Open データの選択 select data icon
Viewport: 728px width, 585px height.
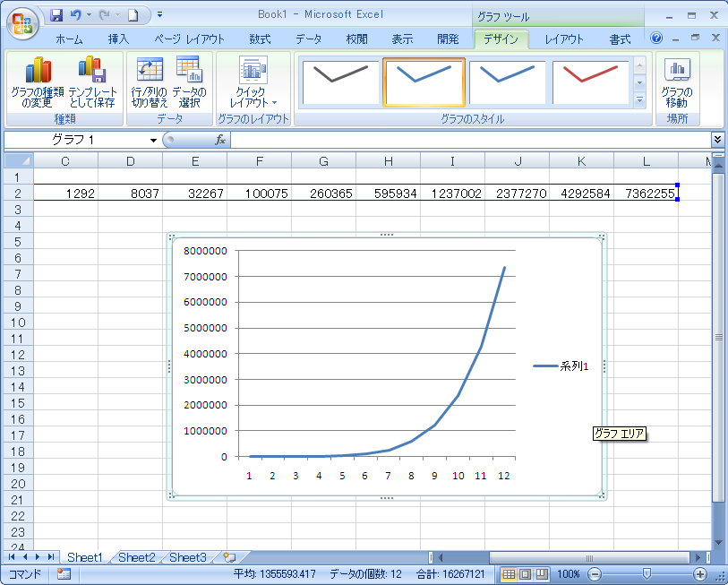point(189,70)
